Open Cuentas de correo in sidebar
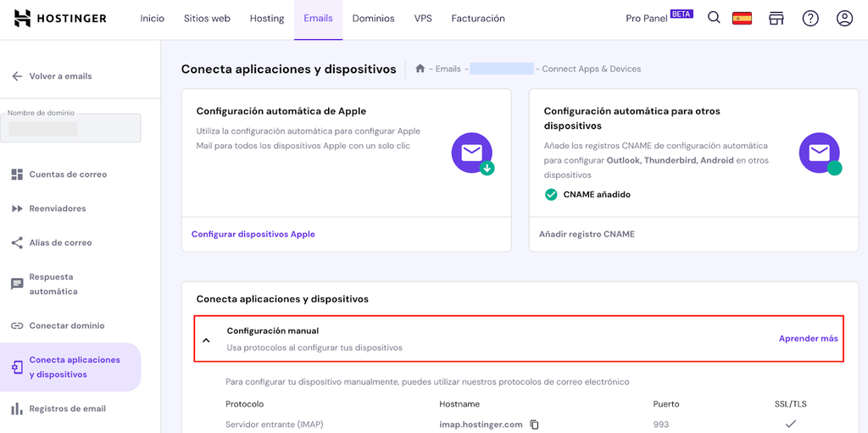Screen dimensions: 868x433 click(x=68, y=175)
